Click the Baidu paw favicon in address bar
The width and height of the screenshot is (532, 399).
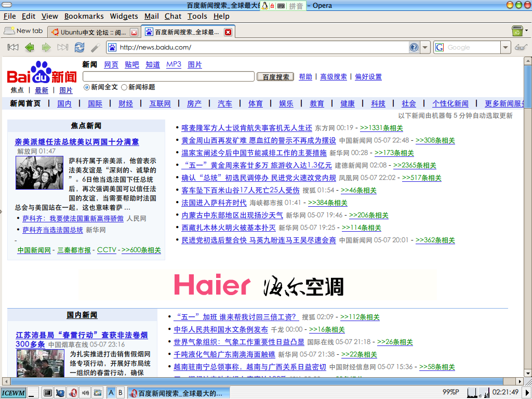click(x=112, y=47)
